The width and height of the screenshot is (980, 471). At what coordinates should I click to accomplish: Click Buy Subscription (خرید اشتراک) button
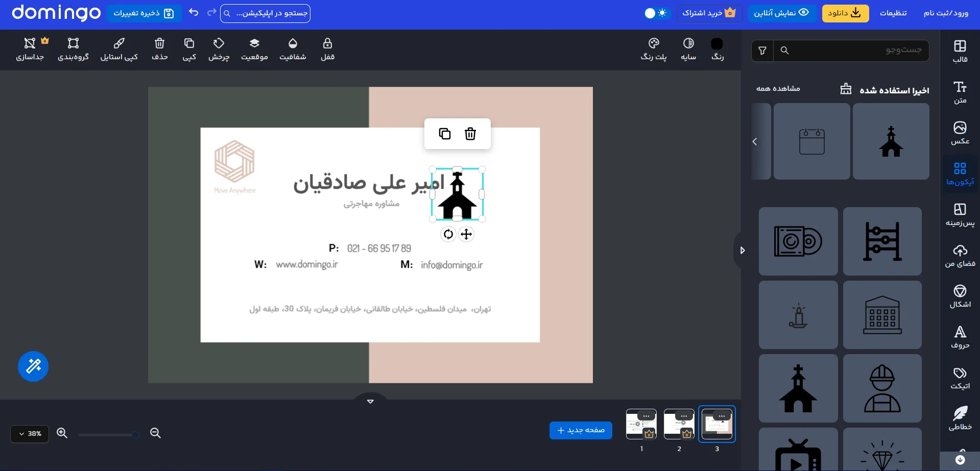coord(709,13)
